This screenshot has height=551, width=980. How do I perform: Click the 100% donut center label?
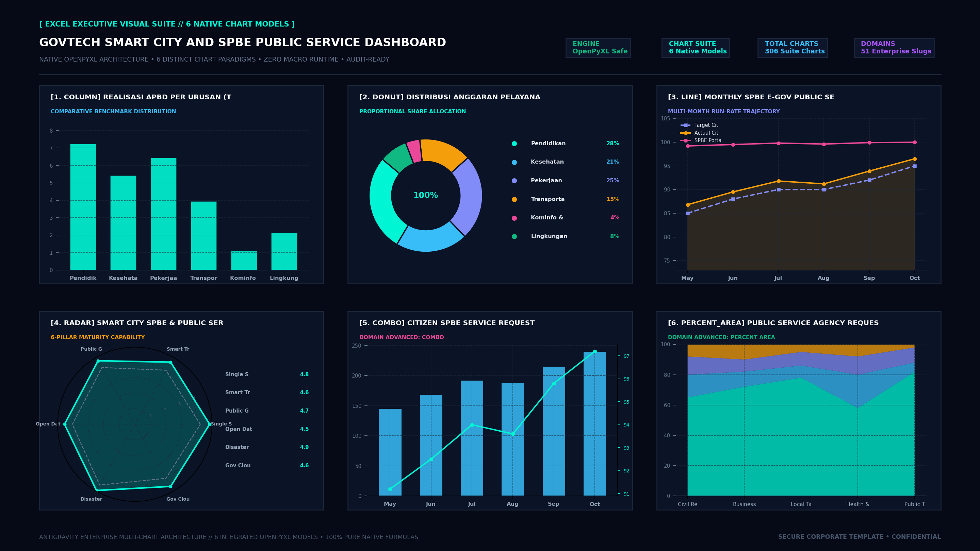click(426, 196)
